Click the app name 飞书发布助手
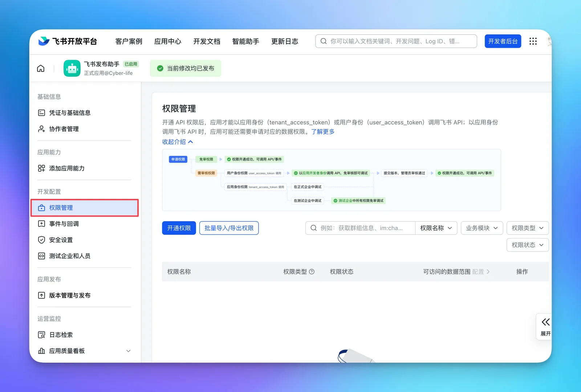 pyautogui.click(x=102, y=64)
